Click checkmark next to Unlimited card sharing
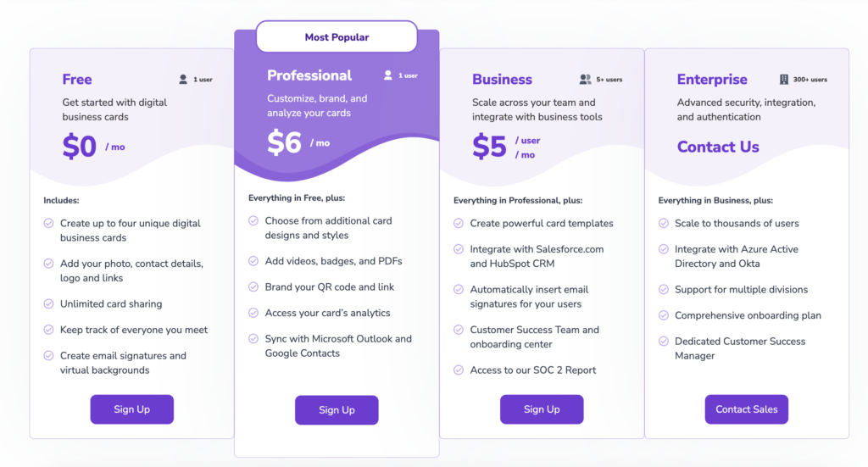 click(x=48, y=303)
